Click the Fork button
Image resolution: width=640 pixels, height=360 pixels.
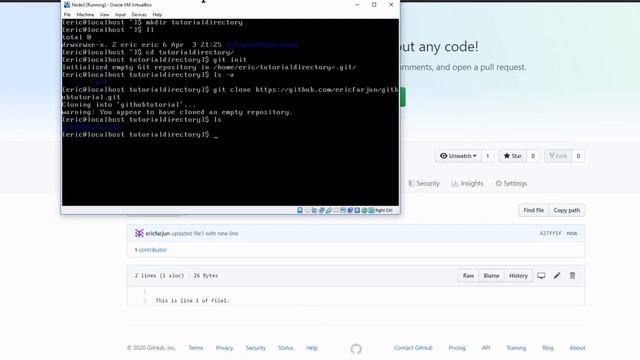pyautogui.click(x=558, y=156)
